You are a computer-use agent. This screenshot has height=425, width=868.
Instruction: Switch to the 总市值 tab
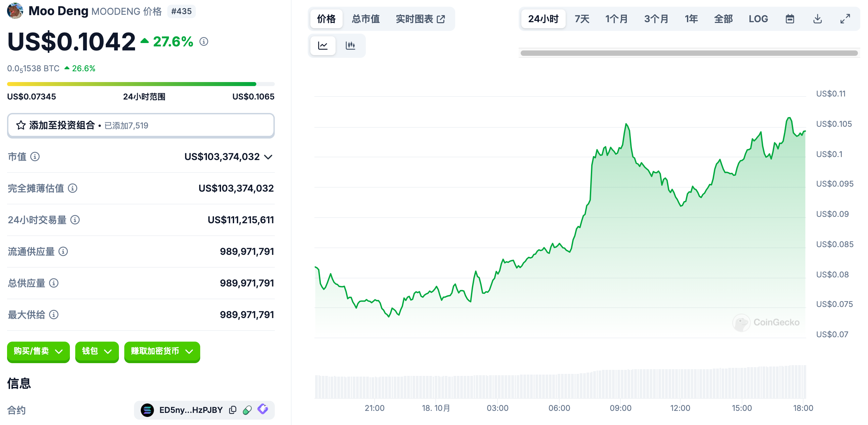[365, 19]
